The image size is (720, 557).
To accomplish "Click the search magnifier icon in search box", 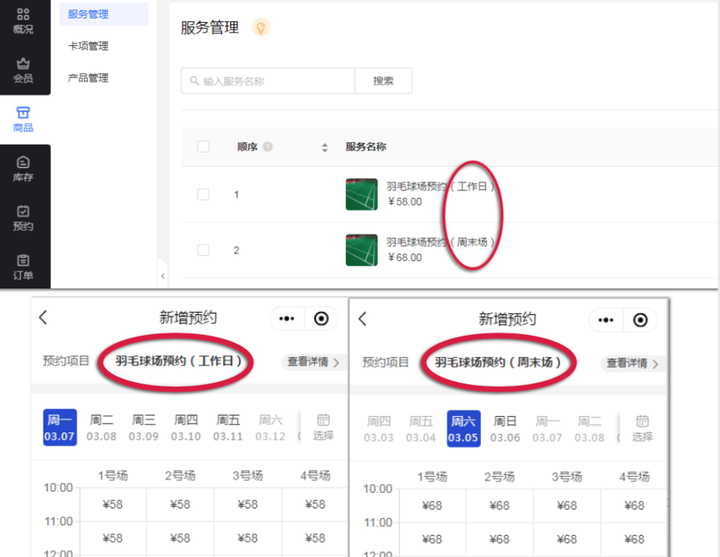I will [x=193, y=81].
